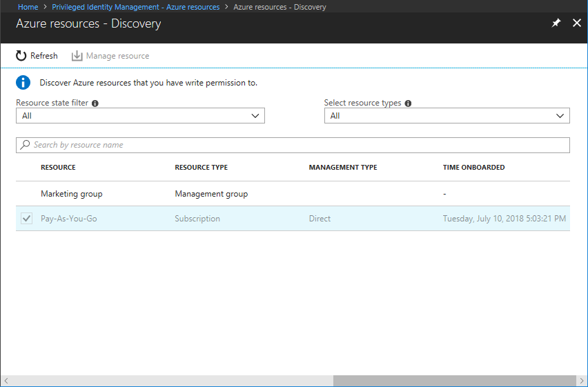Go to the Home breadcrumb link
This screenshot has height=387, width=588.
pyautogui.click(x=28, y=7)
